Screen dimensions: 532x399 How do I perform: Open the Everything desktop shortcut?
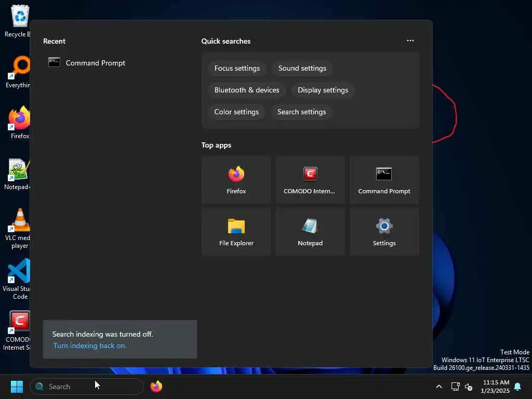click(x=18, y=72)
